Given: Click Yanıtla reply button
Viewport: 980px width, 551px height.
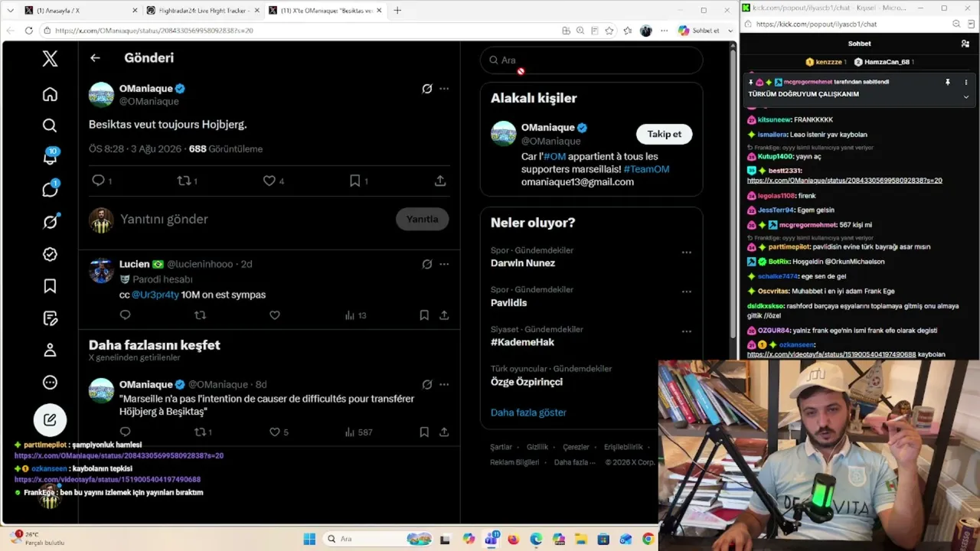Looking at the screenshot, I should click(x=422, y=219).
